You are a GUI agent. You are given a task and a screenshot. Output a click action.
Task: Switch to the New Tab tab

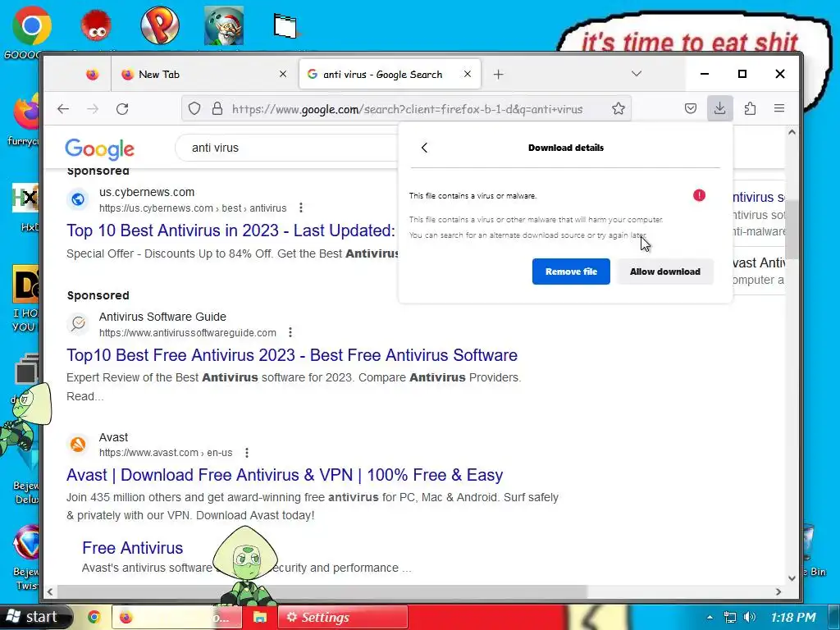204,75
